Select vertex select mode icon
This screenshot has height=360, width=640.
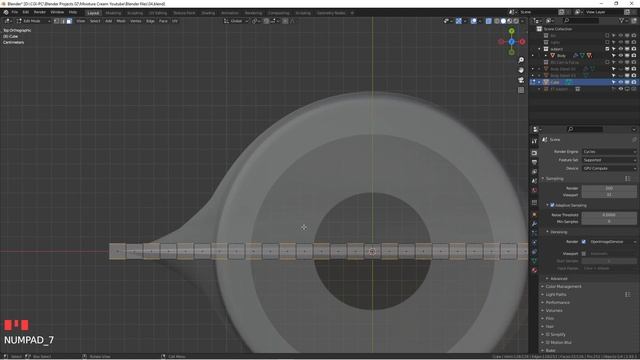coord(56,21)
